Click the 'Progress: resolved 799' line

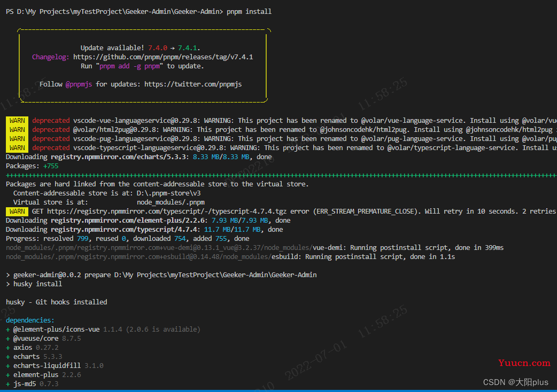click(x=128, y=239)
